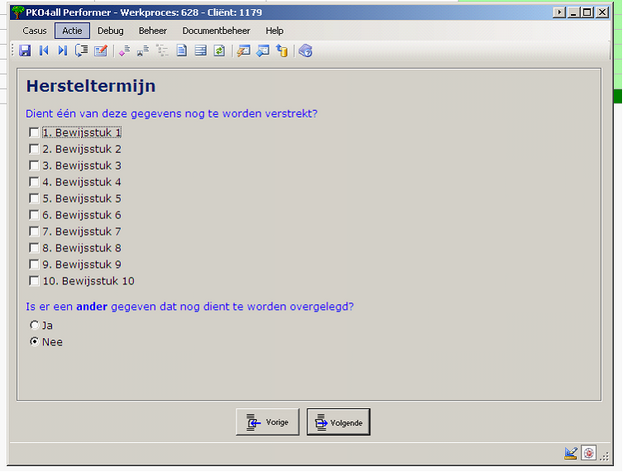Open the blue document page toolbar icon
The image size is (623, 472).
[x=182, y=51]
